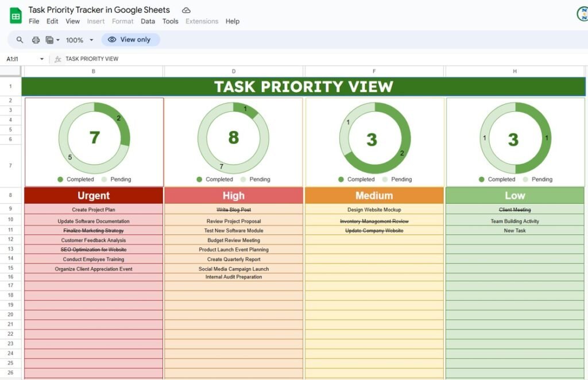Expand the Filter views dropdown arrow

pos(58,40)
